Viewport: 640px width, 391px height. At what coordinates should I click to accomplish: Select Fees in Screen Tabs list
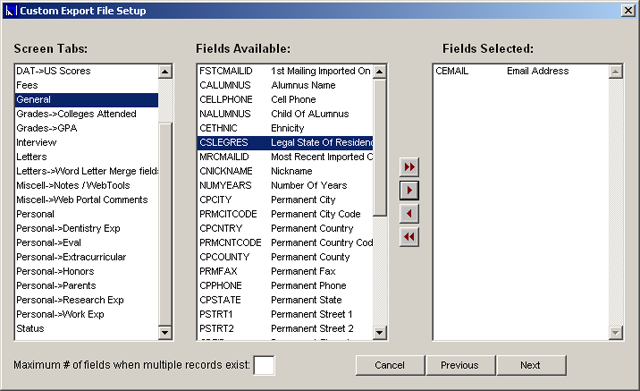point(87,85)
